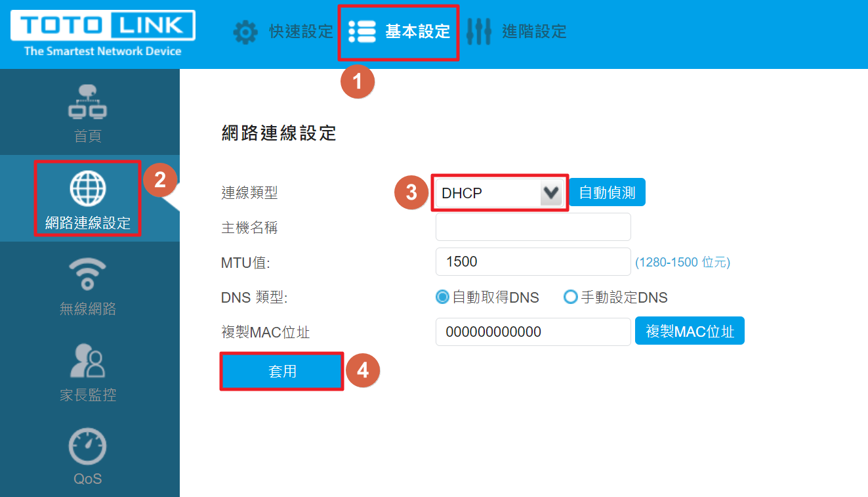Click the DNS 類型: label

click(255, 297)
